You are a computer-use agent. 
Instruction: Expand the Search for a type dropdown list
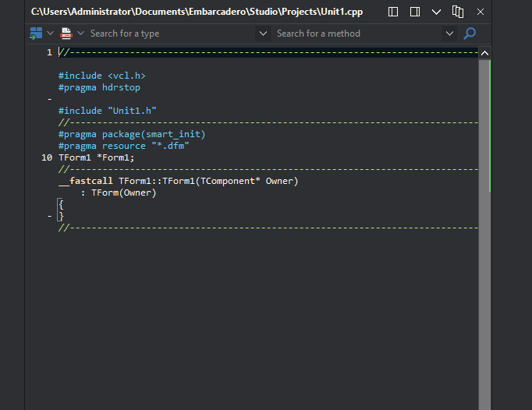point(263,34)
